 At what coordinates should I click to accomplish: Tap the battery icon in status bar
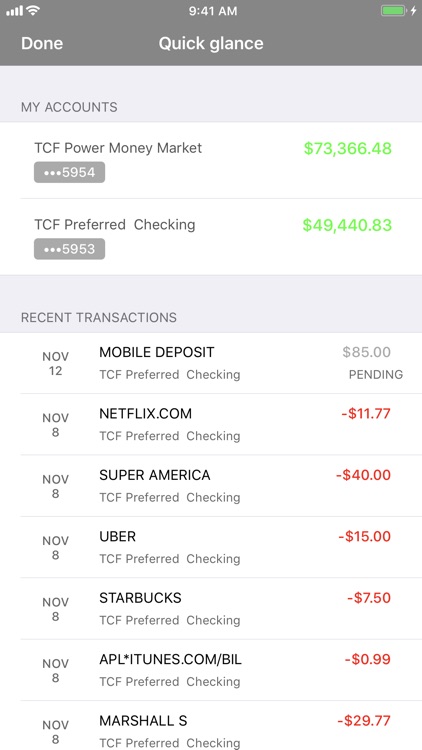click(x=394, y=11)
